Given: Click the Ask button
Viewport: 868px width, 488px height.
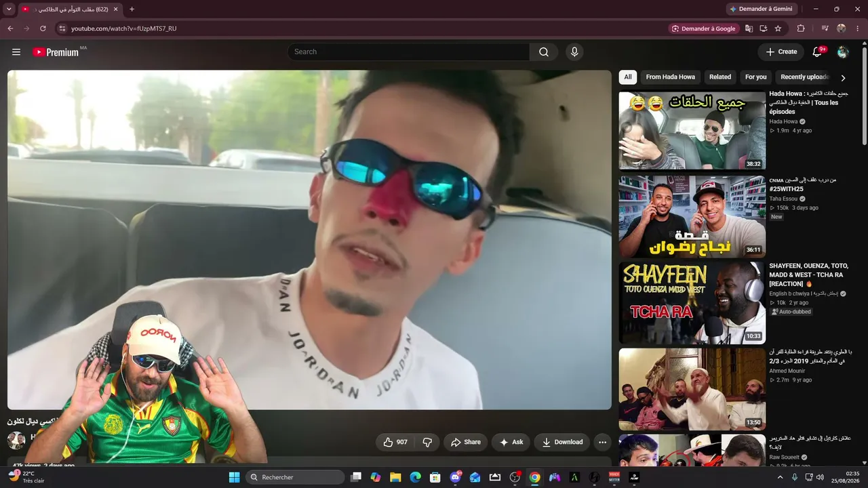Looking at the screenshot, I should [511, 442].
